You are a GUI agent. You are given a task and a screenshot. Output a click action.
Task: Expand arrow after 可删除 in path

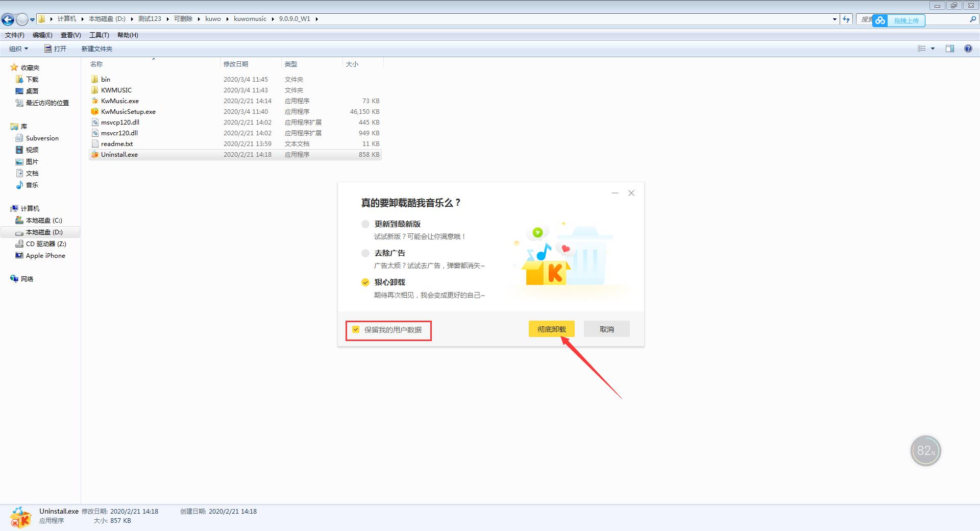pos(199,19)
